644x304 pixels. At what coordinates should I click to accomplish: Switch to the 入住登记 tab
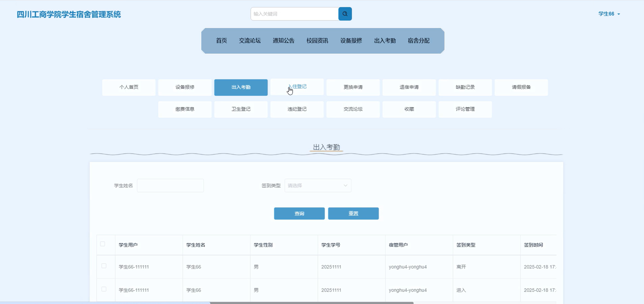(x=297, y=87)
